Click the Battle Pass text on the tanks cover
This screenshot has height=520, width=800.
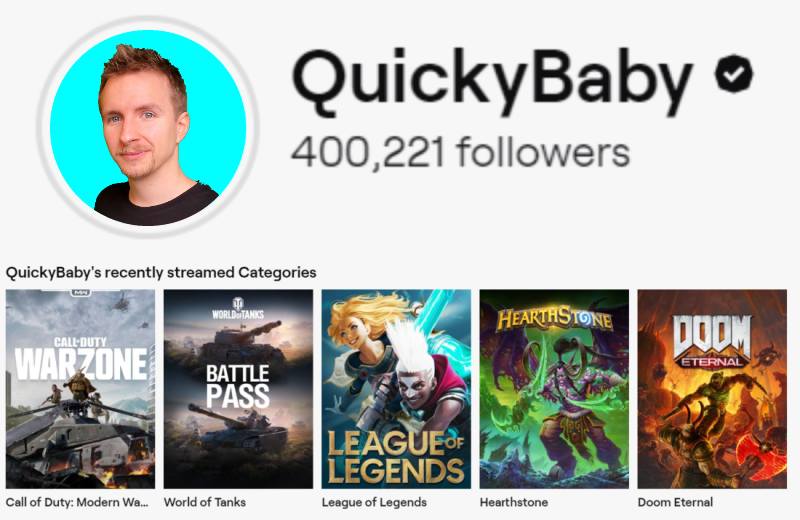tap(238, 386)
